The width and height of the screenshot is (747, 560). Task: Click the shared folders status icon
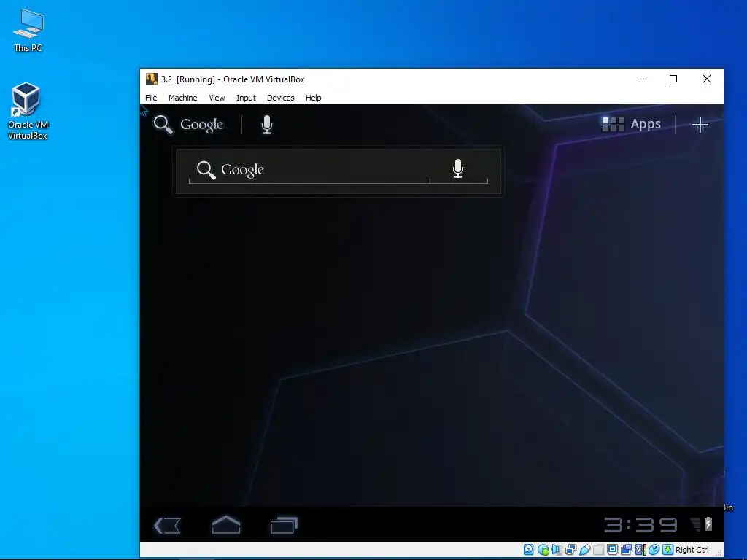tap(598, 550)
